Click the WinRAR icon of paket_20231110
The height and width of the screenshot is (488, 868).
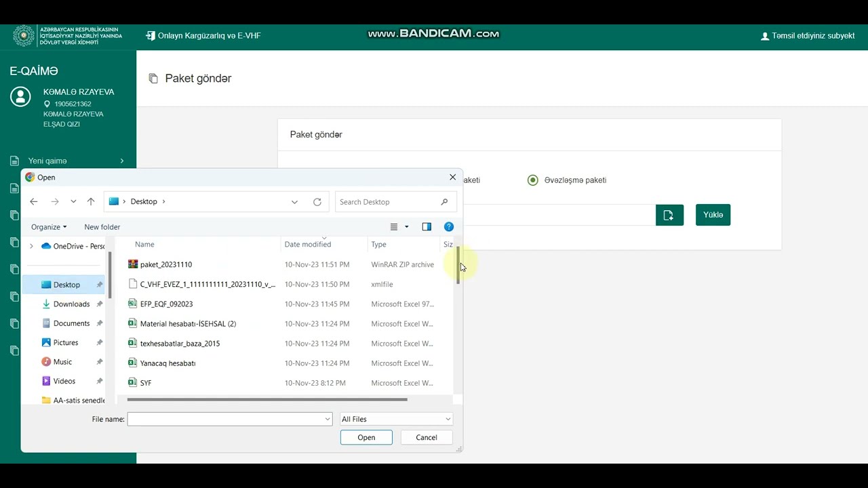[x=133, y=264]
